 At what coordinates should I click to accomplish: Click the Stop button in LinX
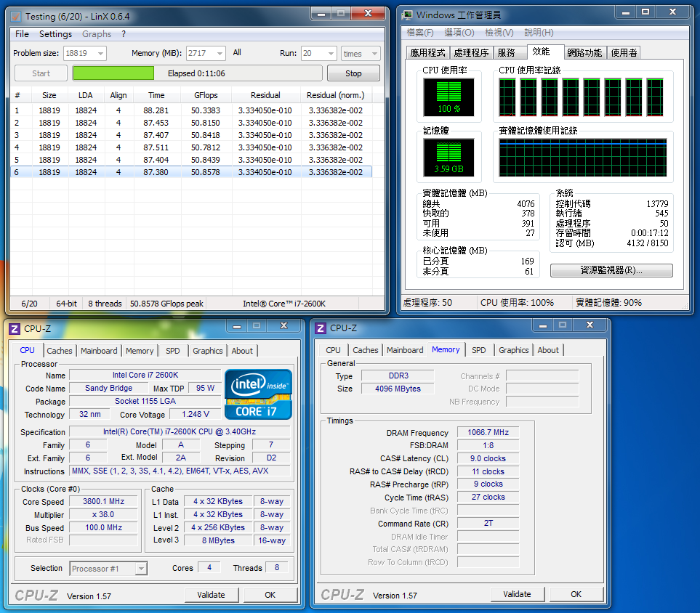coord(353,73)
